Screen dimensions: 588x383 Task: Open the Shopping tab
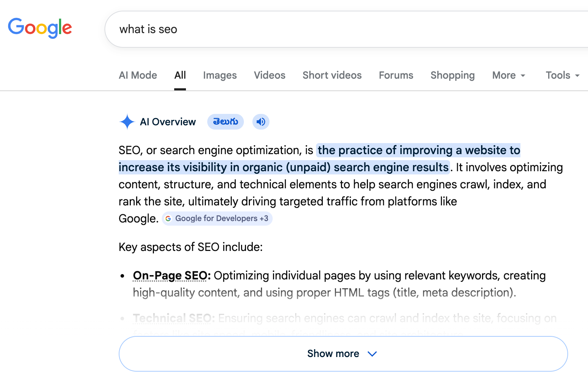click(452, 75)
